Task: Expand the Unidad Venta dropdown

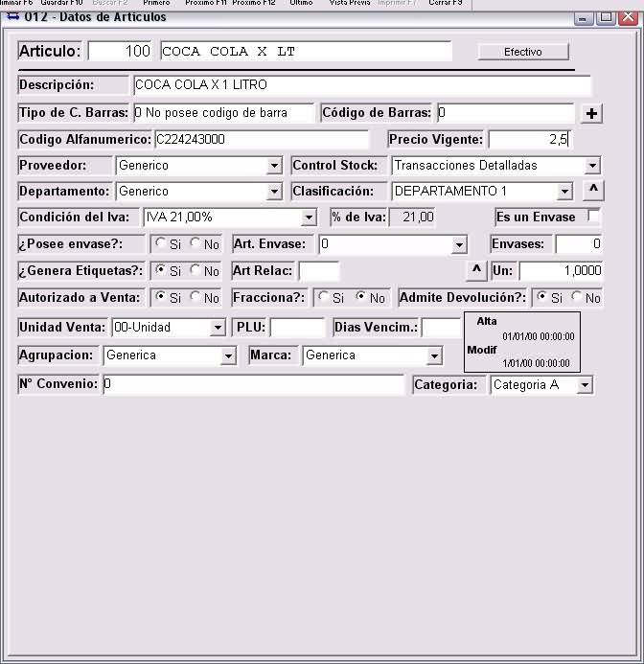Action: (218, 328)
